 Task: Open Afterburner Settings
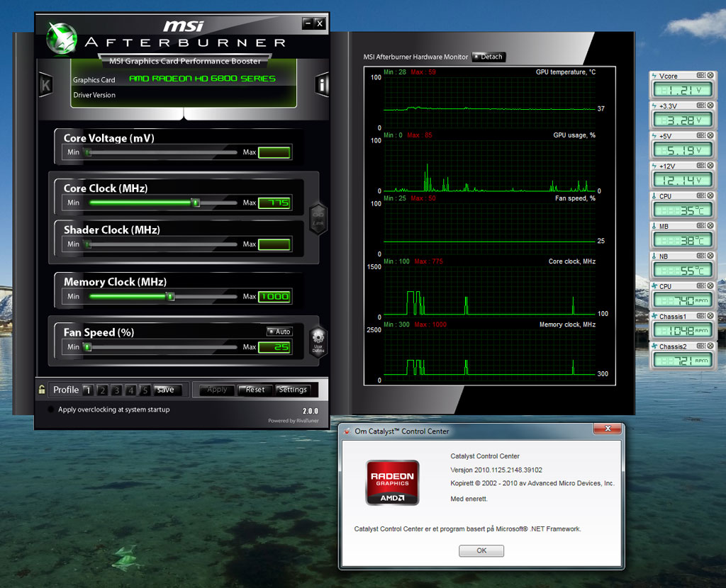click(293, 390)
